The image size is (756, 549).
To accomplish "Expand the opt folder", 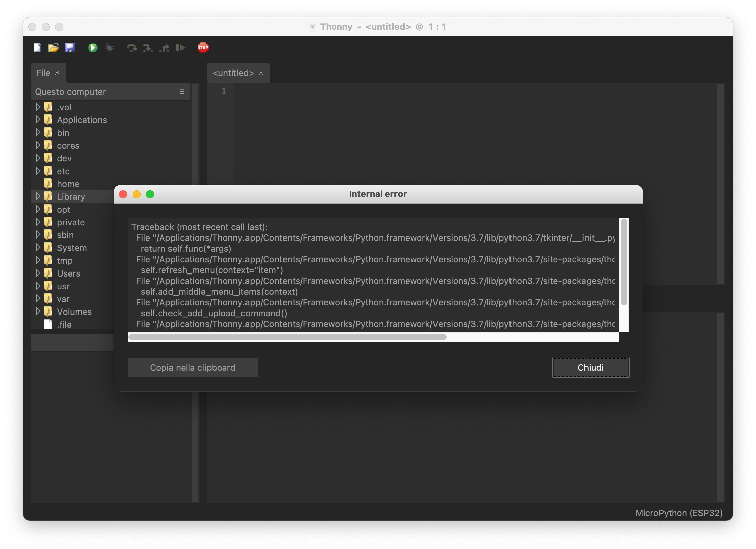I will coord(38,209).
